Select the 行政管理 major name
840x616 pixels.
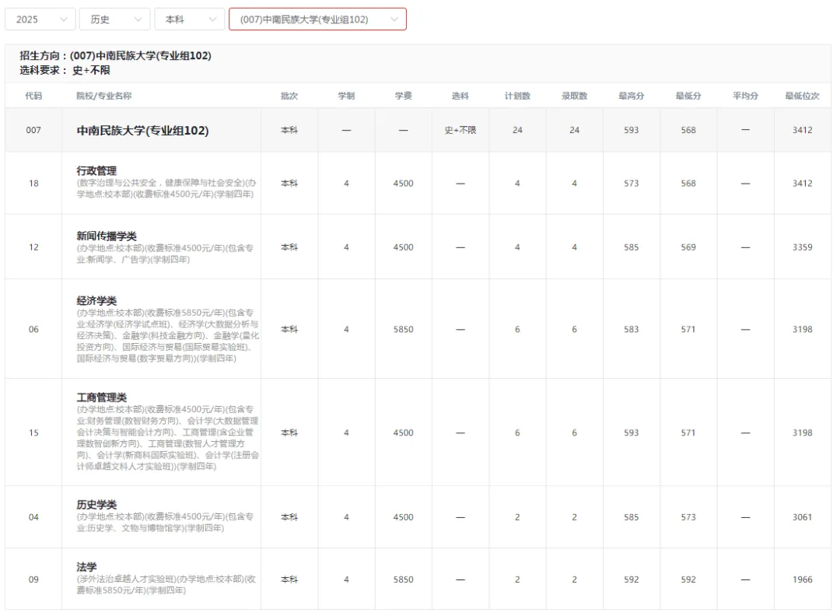[96, 171]
